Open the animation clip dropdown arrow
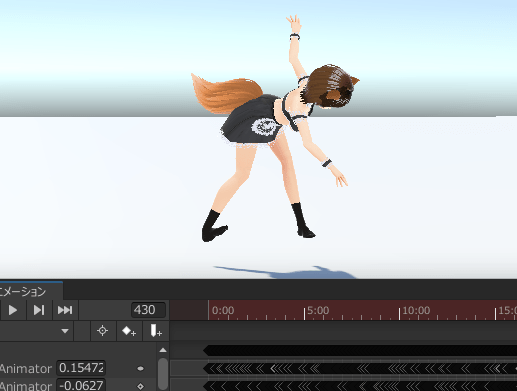The height and width of the screenshot is (391, 517). tap(65, 331)
